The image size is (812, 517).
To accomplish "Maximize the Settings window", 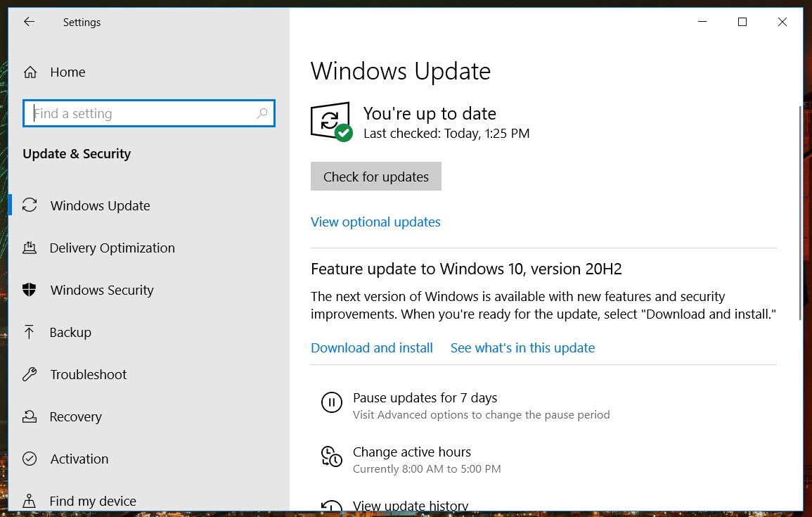I will 742,22.
